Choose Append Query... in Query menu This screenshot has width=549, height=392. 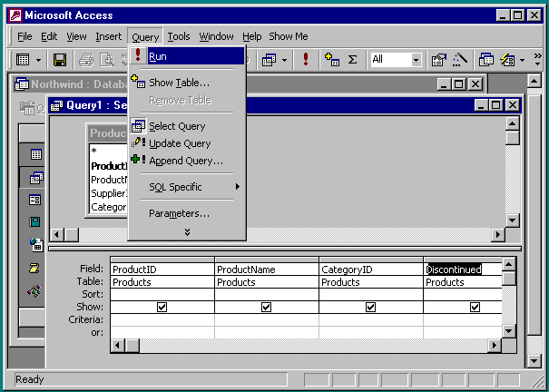click(x=187, y=161)
